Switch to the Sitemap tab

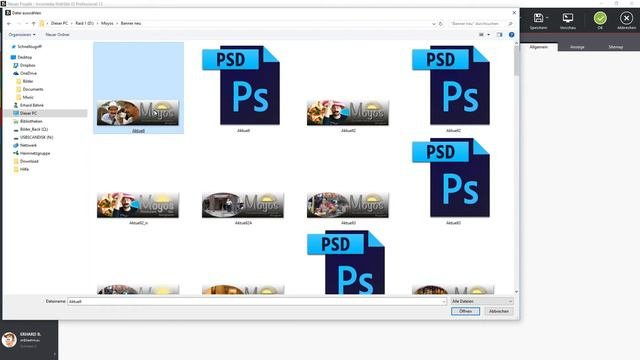point(616,47)
